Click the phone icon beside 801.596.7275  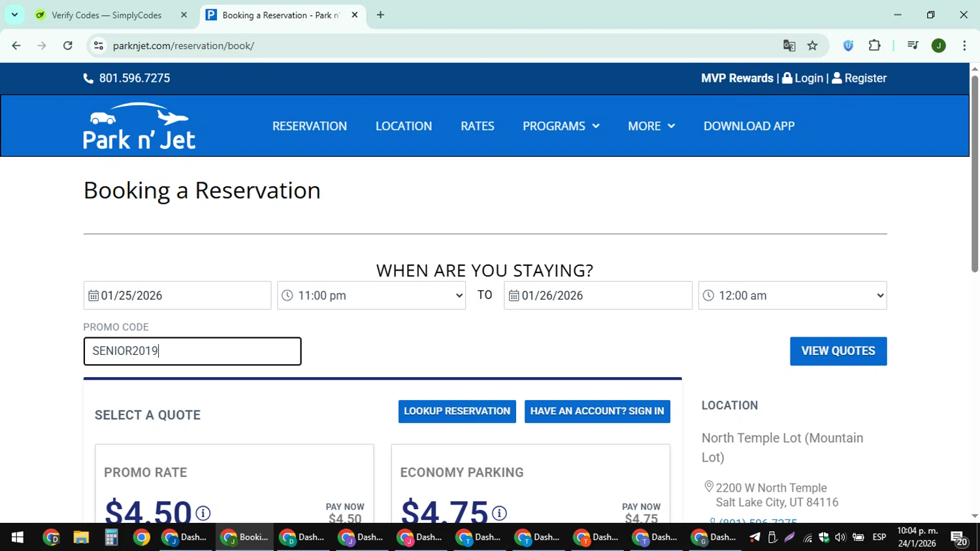(88, 78)
